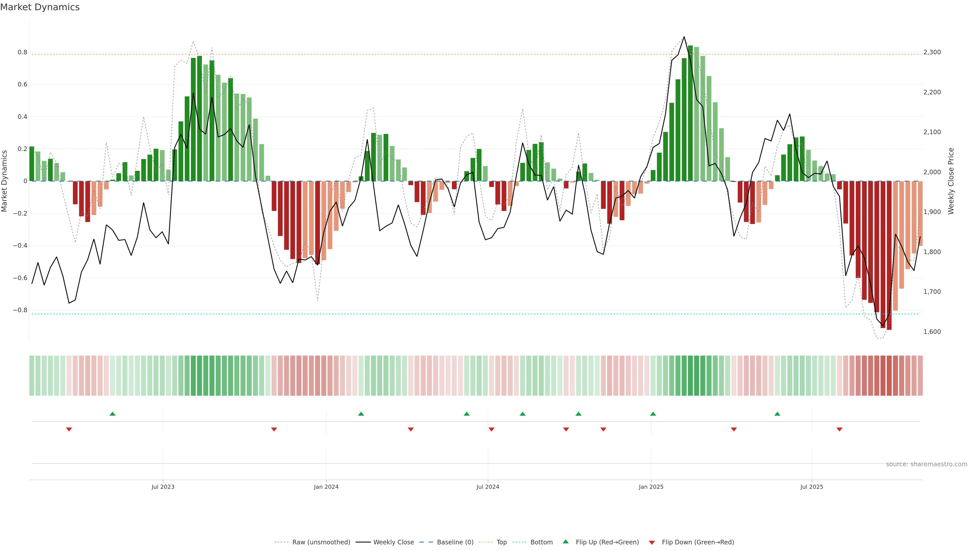Screen dimensions: 980x551
Task: Click the Jul 2023 x-axis label
Action: (163, 487)
